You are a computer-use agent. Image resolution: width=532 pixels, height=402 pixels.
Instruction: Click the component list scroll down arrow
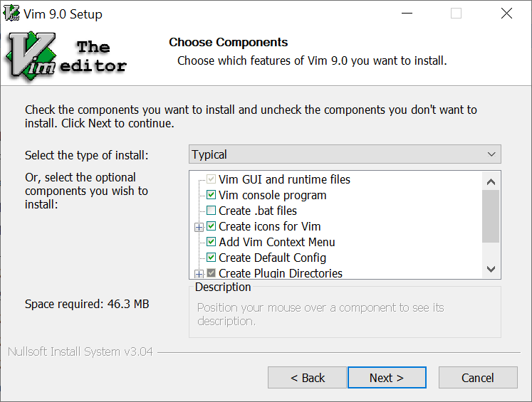491,269
